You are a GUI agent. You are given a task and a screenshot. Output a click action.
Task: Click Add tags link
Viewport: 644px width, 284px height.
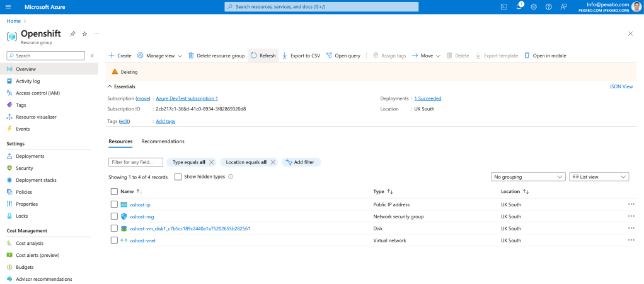point(166,121)
